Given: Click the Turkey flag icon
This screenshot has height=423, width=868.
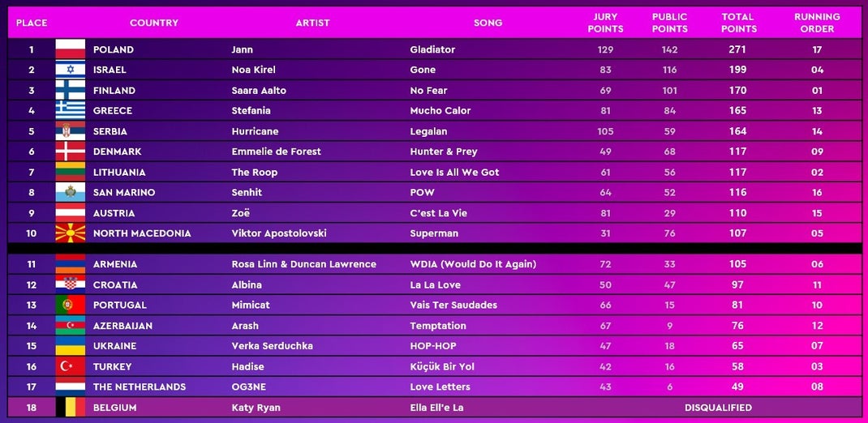Looking at the screenshot, I should (71, 366).
